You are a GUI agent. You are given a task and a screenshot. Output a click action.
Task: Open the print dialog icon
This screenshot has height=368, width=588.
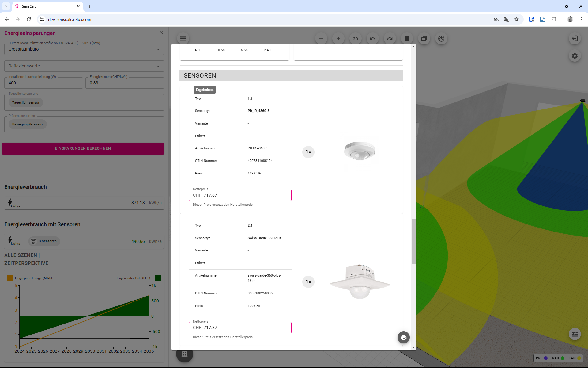403,337
